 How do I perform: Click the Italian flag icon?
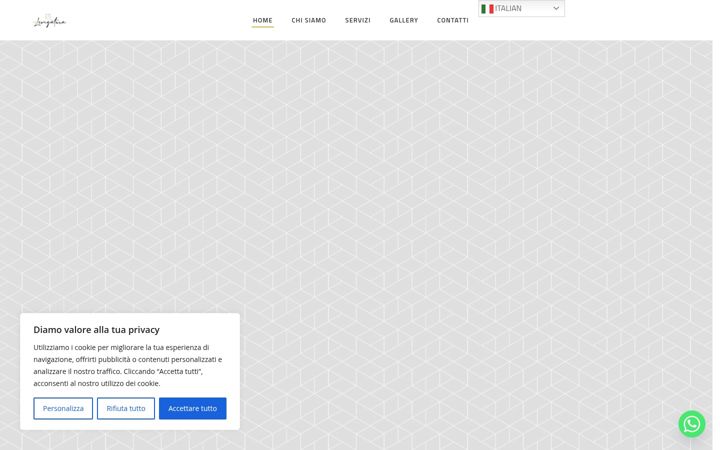pos(487,8)
